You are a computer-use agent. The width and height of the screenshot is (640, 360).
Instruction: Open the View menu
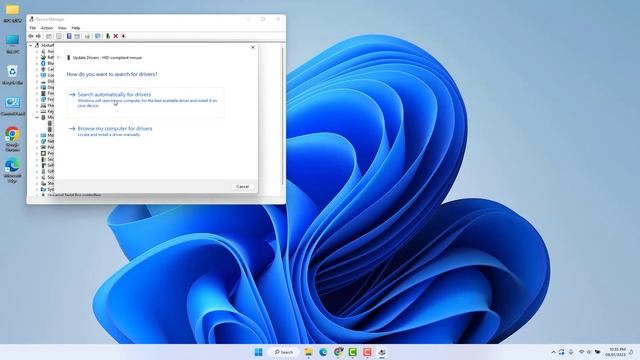(x=62, y=28)
